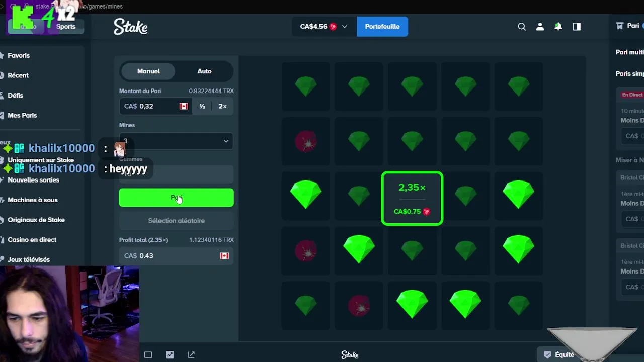Open the Portefeuille wallet button

(382, 27)
